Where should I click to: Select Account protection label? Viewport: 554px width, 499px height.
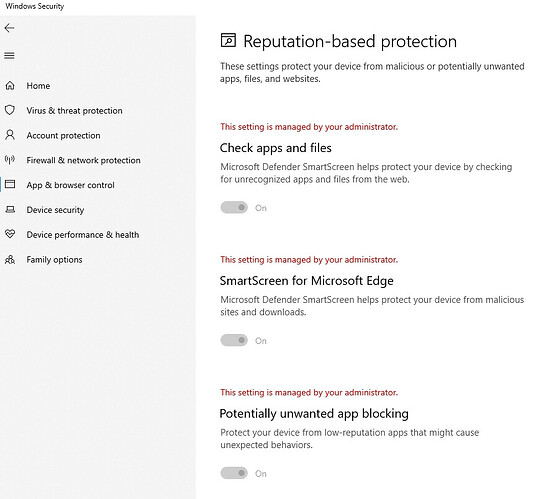(63, 135)
